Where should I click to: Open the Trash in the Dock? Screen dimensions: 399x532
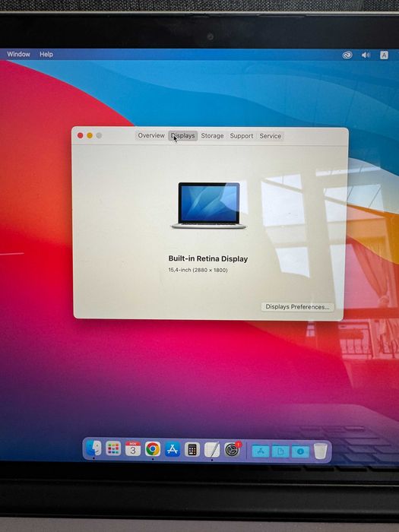pos(320,451)
